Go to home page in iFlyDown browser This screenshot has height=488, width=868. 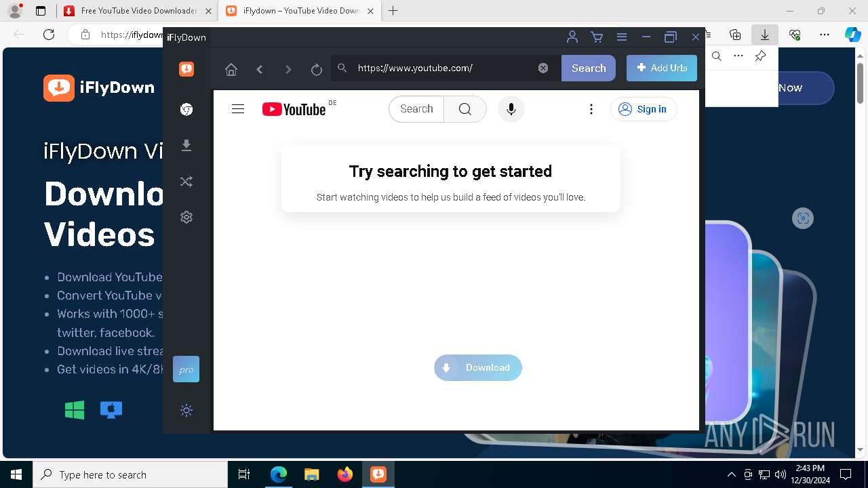coord(231,68)
